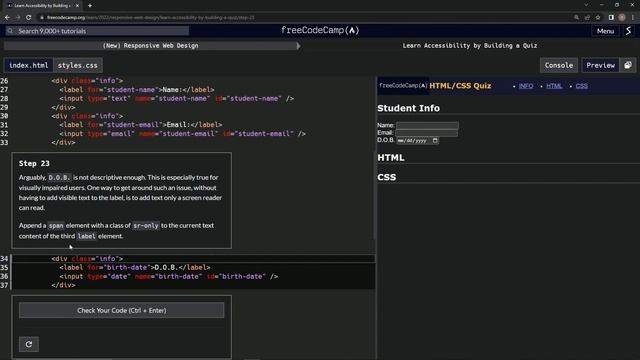640x360 pixels.
Task: Open the CSS link in the preview nav
Action: [x=582, y=86]
